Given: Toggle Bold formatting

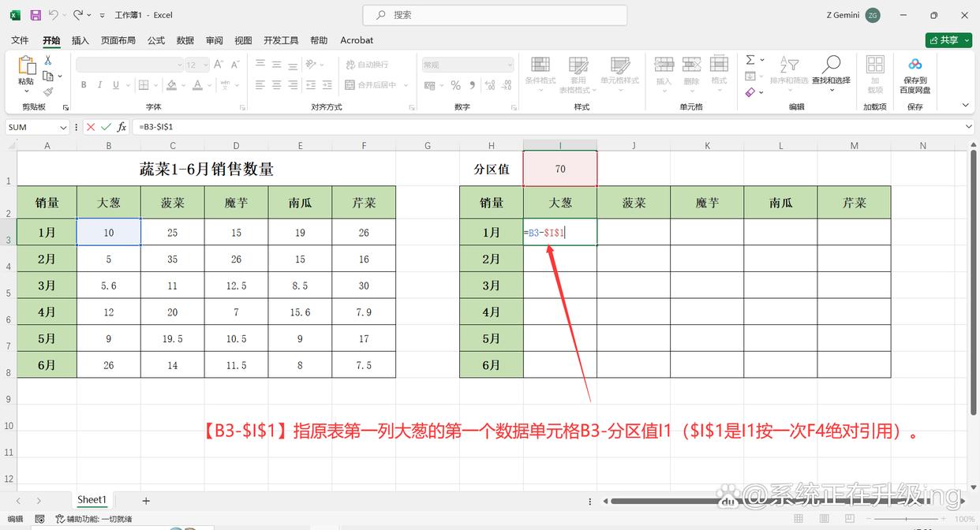Looking at the screenshot, I should coord(84,85).
